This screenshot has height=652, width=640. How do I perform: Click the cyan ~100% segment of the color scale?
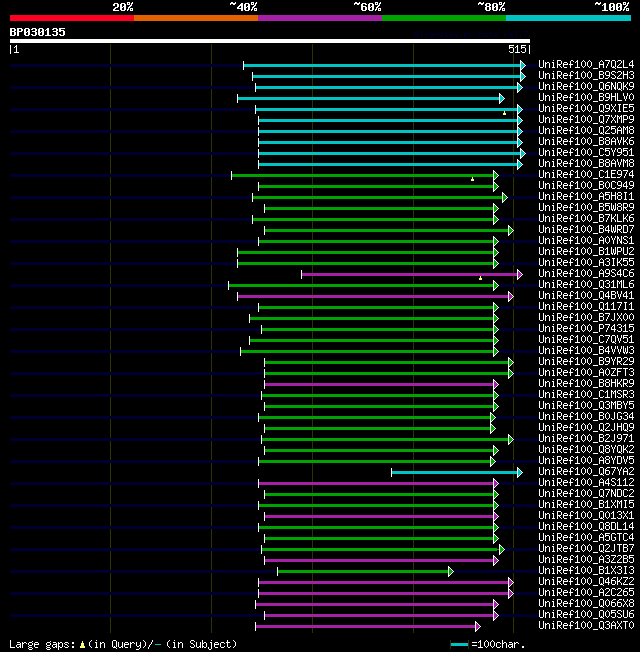pos(568,18)
